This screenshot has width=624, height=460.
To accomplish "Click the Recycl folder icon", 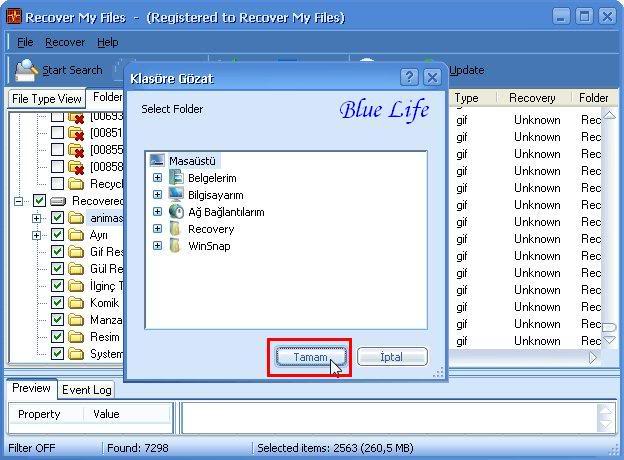I will point(76,184).
